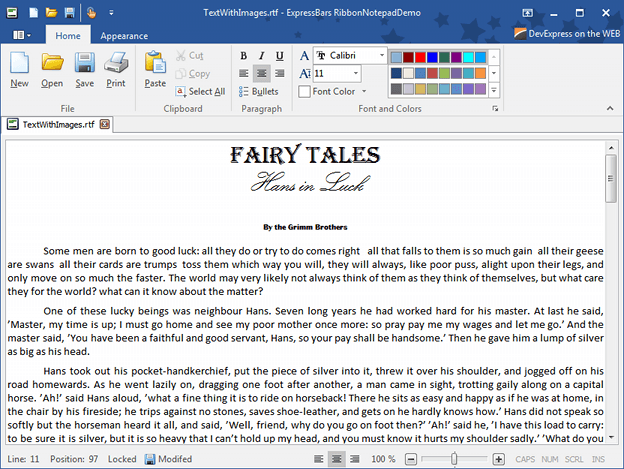This screenshot has height=469, width=624.
Task: Click the New document icon
Action: click(19, 68)
